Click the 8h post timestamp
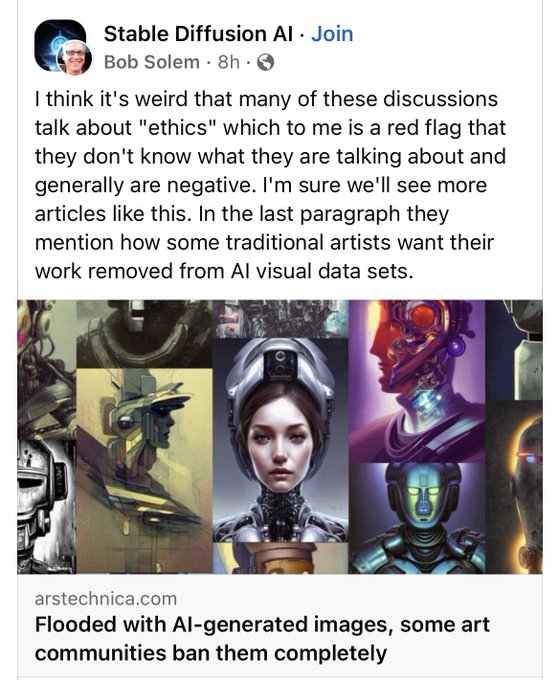560x680 pixels. (x=229, y=62)
